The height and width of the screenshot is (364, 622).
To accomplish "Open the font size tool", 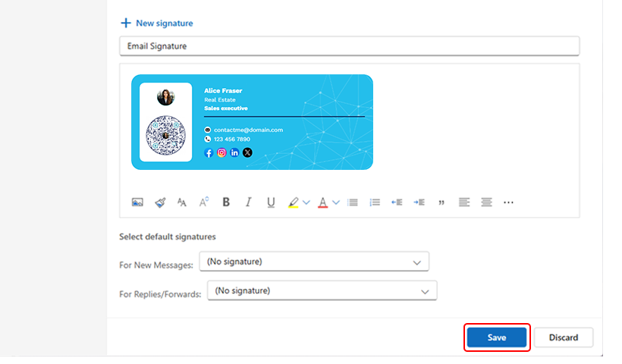I will pos(182,202).
